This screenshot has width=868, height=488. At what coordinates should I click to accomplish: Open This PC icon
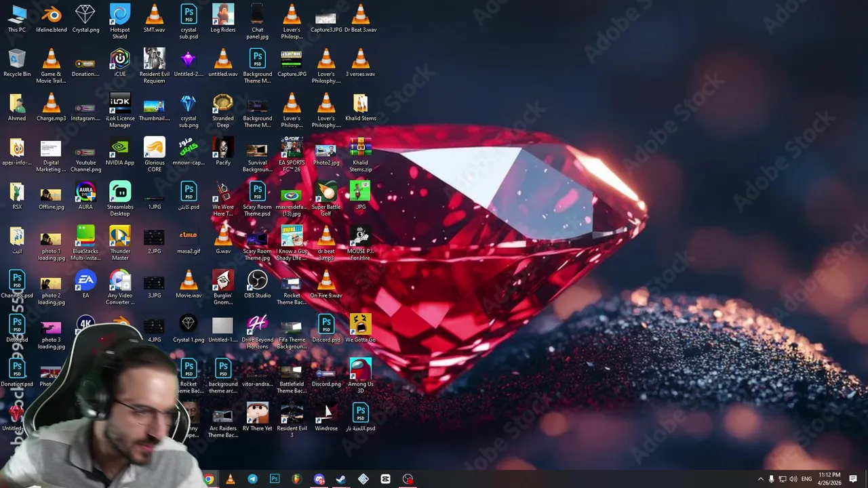click(17, 19)
